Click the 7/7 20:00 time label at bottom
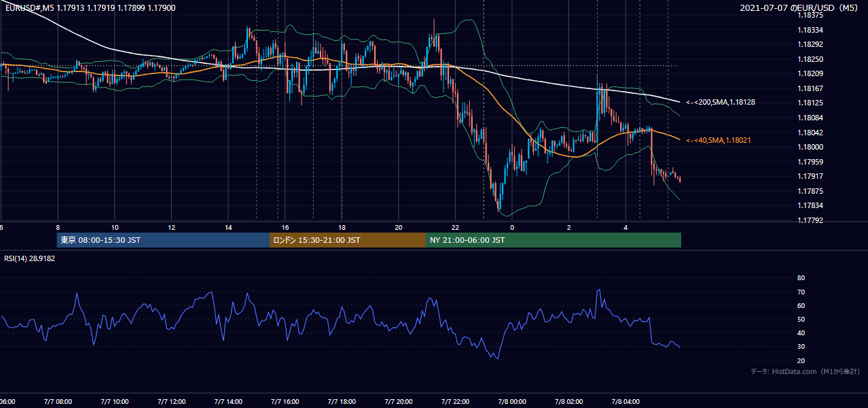Image resolution: width=868 pixels, height=408 pixels. pyautogui.click(x=399, y=402)
